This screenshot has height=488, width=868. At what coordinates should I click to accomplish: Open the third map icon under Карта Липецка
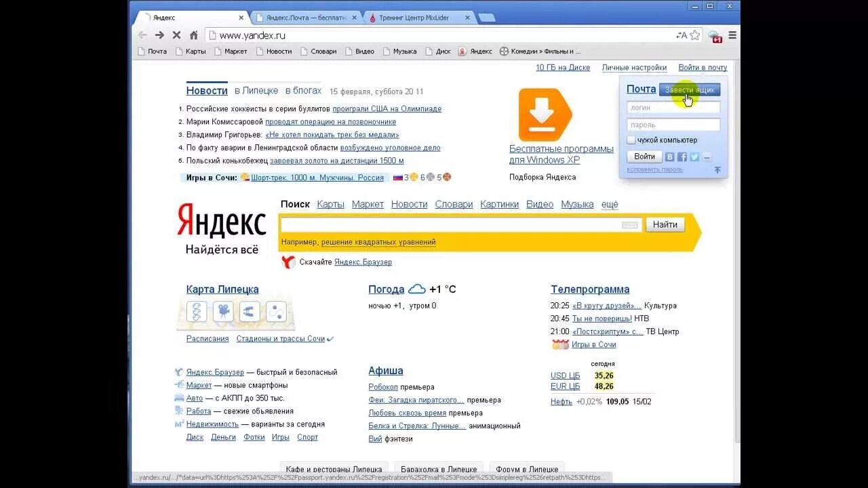tap(250, 312)
